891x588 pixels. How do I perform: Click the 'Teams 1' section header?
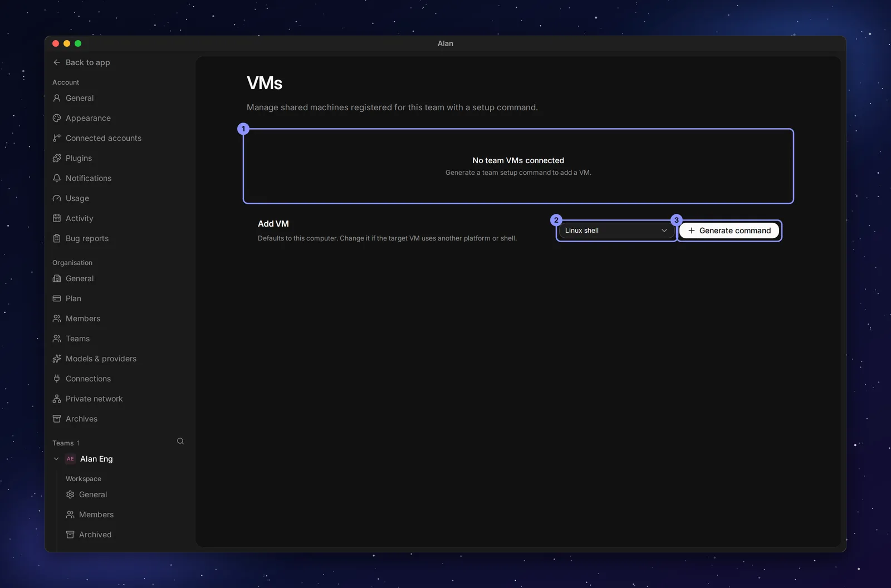point(66,443)
